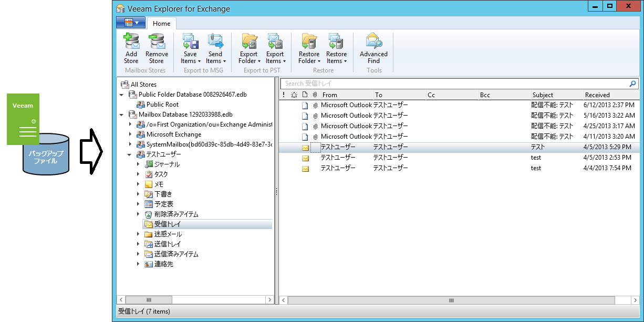Select the message received 6/12/2013 2:37 PM
The width and height of the screenshot is (644, 322).
[x=459, y=105]
